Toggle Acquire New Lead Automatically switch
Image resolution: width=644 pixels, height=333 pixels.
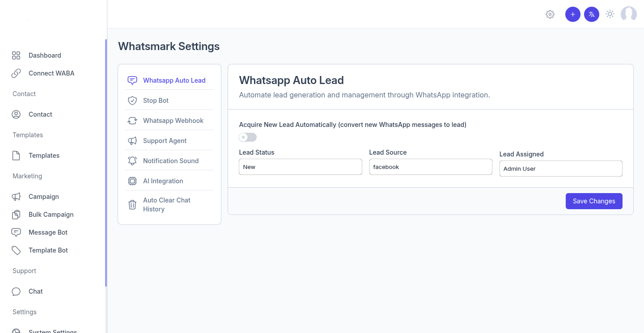[248, 137]
